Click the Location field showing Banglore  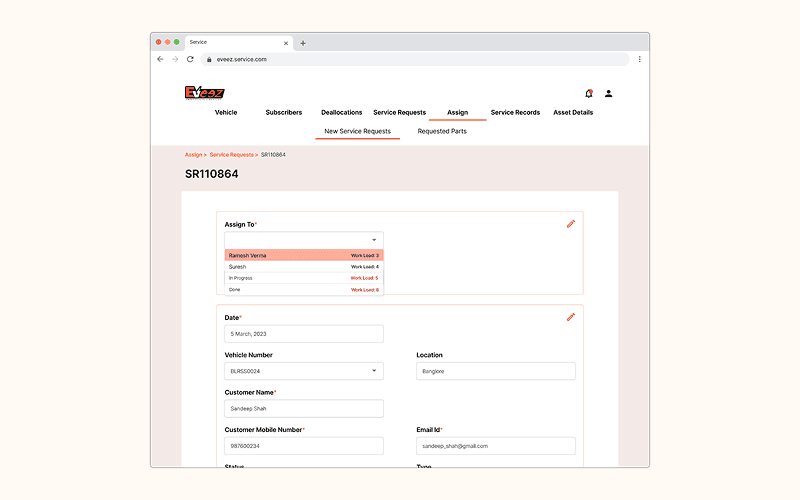point(496,371)
